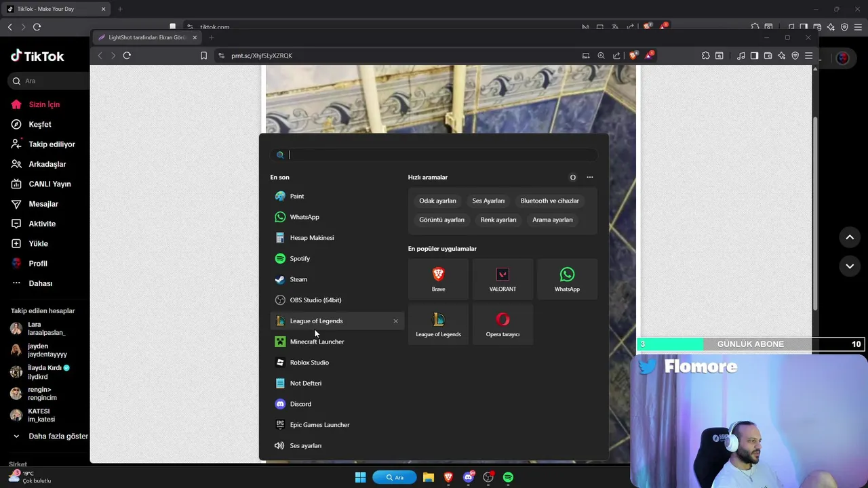Viewport: 868px width, 488px height.
Task: Launch OBS Studio (64bit) from recents
Action: 337,300
